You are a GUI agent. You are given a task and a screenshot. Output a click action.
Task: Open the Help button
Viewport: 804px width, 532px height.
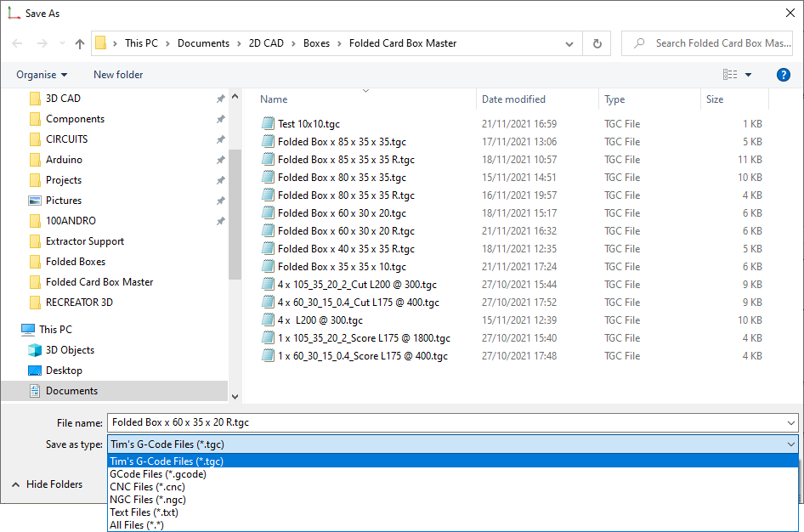point(783,75)
